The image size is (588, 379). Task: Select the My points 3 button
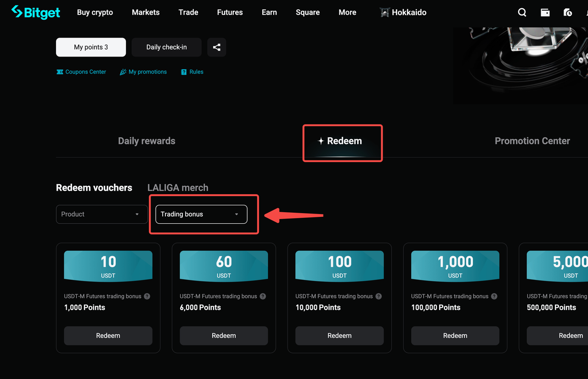click(x=90, y=47)
